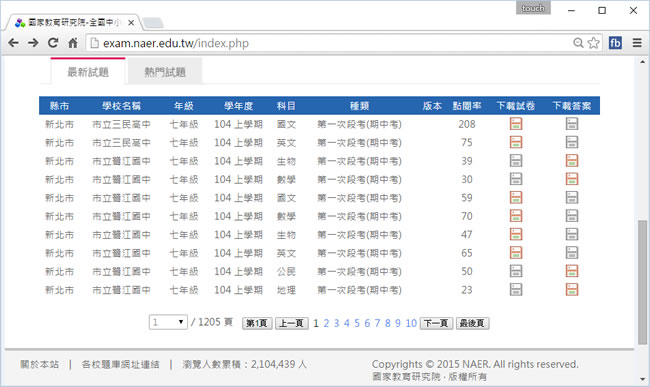
Task: Download answer for 三民高中 英文 row
Action: (x=572, y=142)
